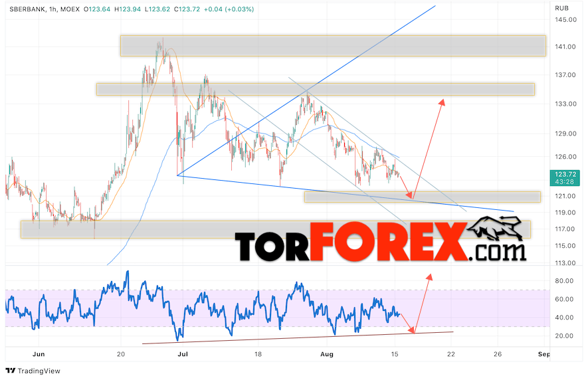
Task: Click the low value L123.62
Action: click(157, 9)
